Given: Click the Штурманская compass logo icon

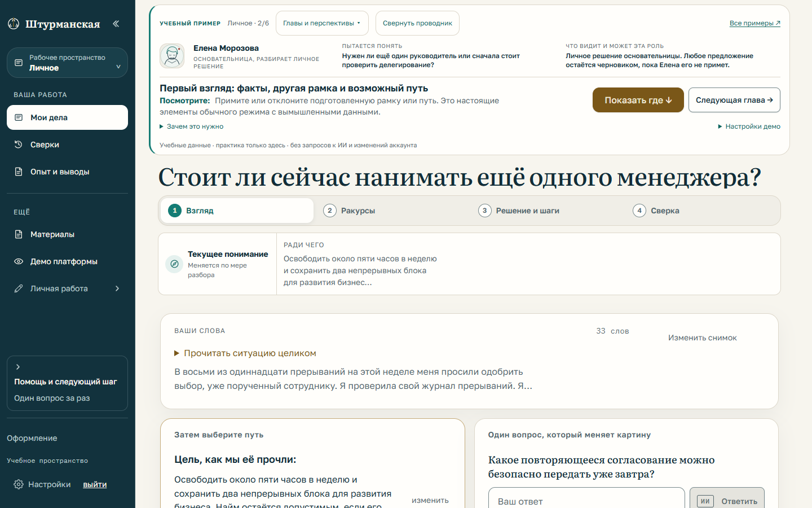Looking at the screenshot, I should (x=14, y=24).
